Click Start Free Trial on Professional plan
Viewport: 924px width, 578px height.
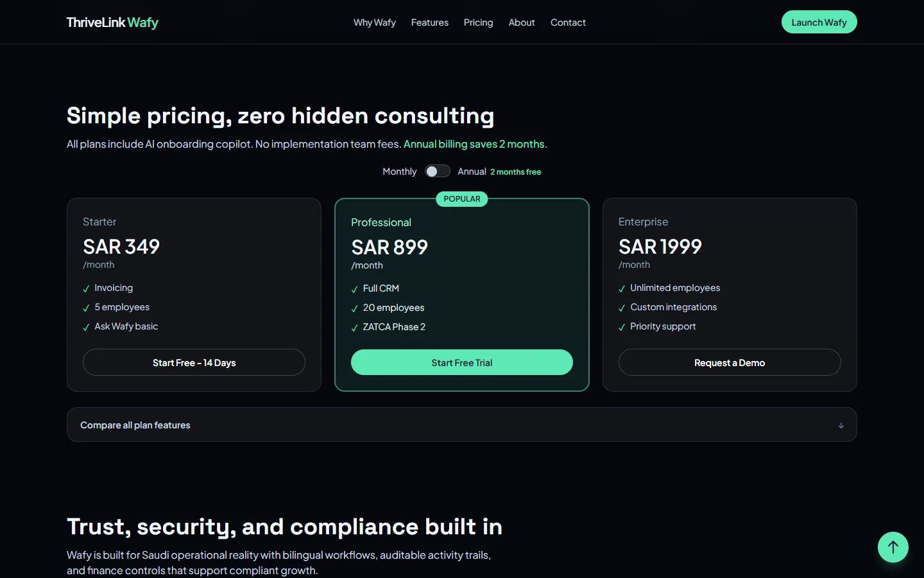(x=462, y=362)
